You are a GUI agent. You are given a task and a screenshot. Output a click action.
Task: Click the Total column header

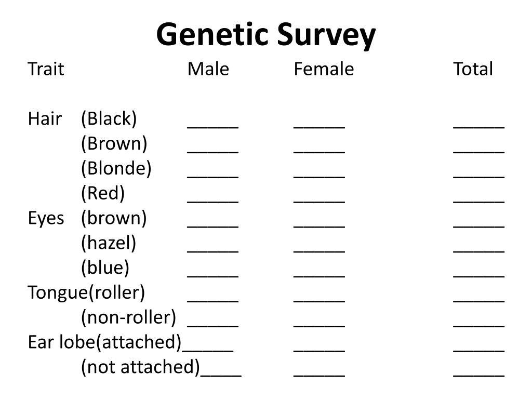pos(473,69)
